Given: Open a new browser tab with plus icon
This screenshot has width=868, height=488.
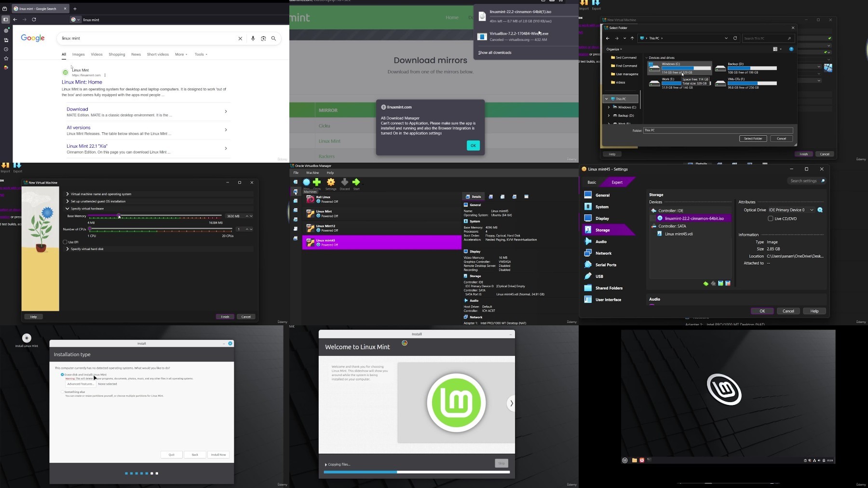Looking at the screenshot, I should (x=75, y=9).
